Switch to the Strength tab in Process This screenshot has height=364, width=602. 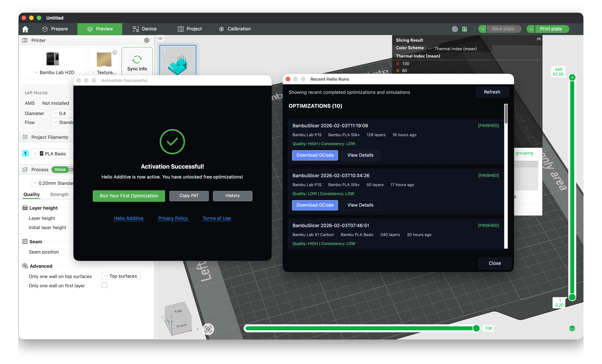pos(59,194)
